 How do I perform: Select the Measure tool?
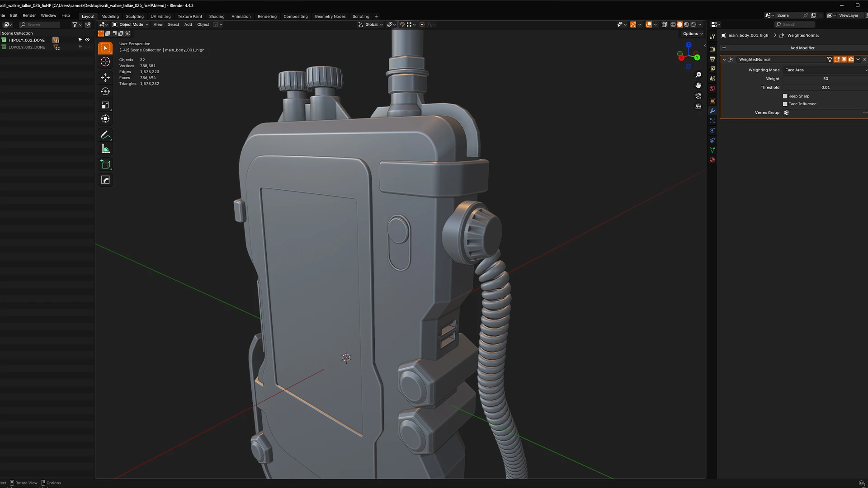click(x=105, y=149)
